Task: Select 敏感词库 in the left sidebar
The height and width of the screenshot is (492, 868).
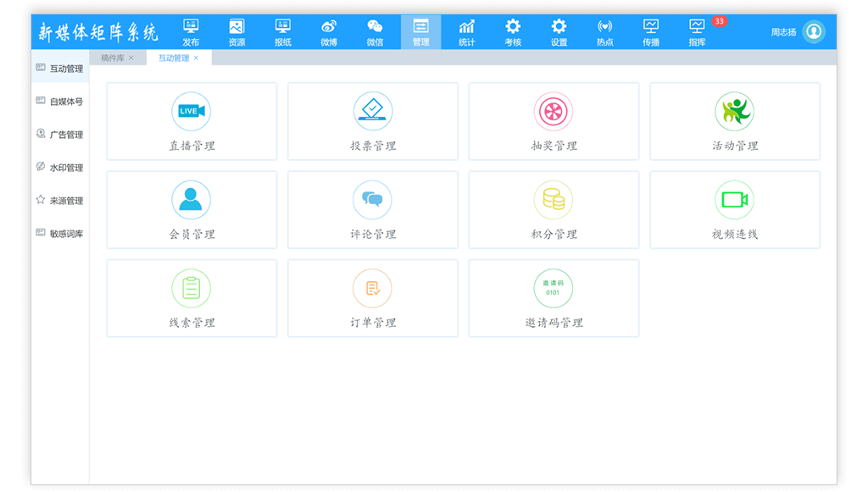Action: (x=60, y=233)
